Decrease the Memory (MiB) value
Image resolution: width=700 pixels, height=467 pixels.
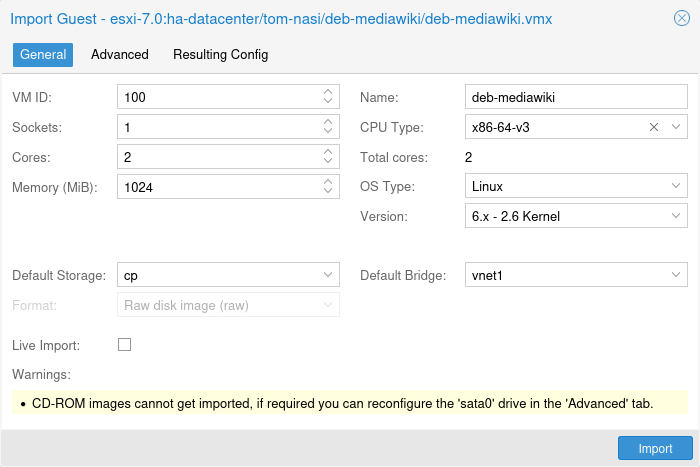(328, 191)
